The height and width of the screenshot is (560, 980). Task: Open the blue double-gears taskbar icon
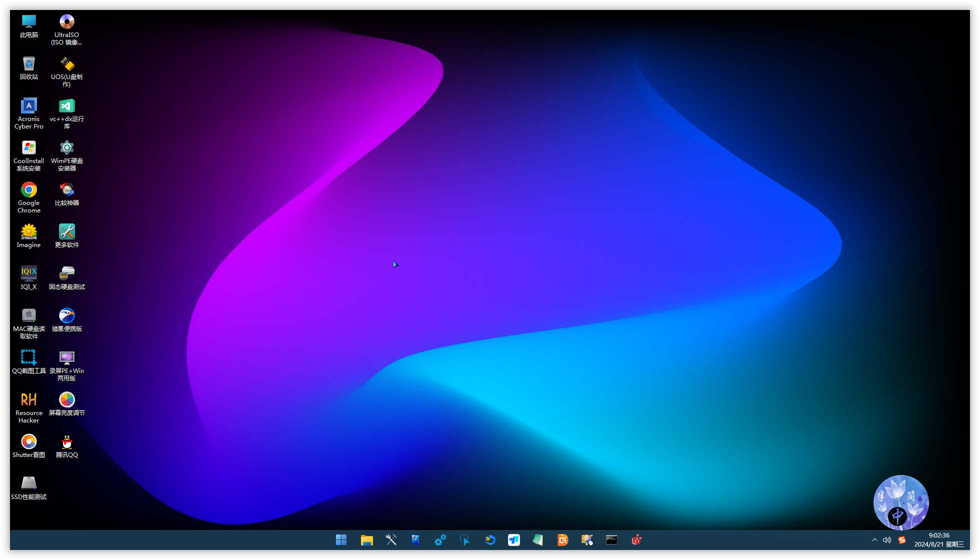pos(440,540)
